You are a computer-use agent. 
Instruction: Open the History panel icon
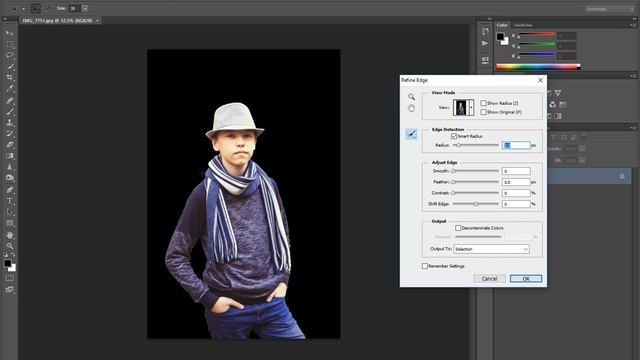(484, 31)
